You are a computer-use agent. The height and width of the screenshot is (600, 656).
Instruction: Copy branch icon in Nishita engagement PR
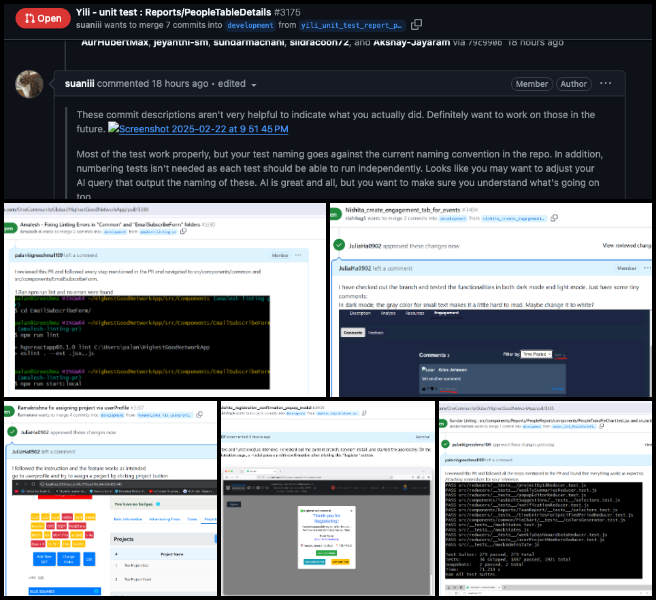pyautogui.click(x=554, y=218)
